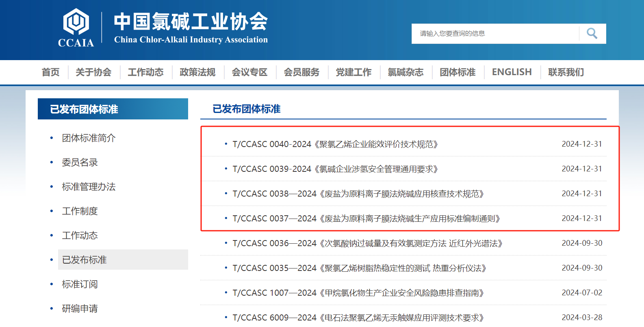Open the 首页 menu item
The width and height of the screenshot is (644, 327).
(50, 72)
